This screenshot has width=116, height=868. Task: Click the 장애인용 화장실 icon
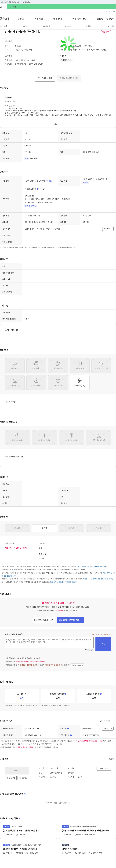[x=72, y=437]
